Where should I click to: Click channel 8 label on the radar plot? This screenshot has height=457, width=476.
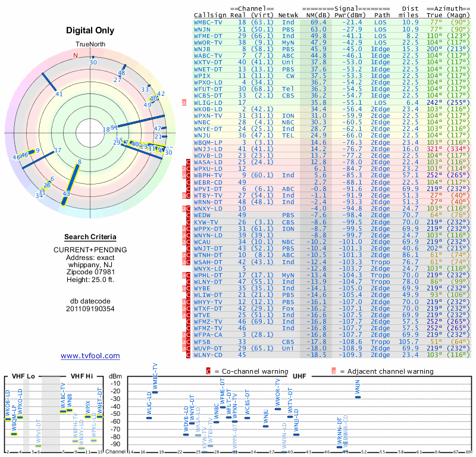coord(80,162)
